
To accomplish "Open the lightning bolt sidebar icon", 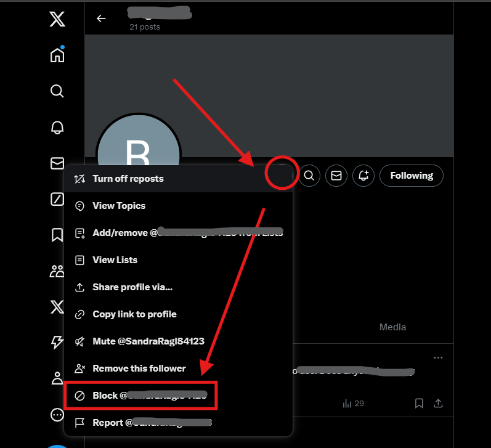I will [57, 342].
